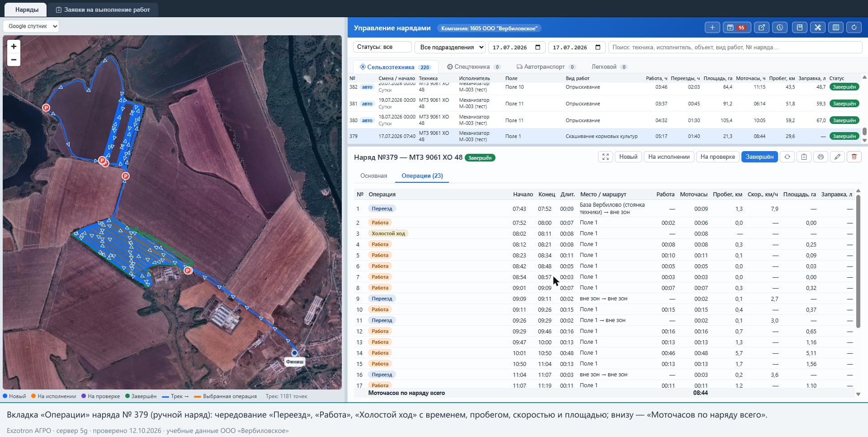Image resolution: width=868 pixels, height=437 pixels.
Task: Edit order 379 with the pencil icon
Action: tap(837, 157)
